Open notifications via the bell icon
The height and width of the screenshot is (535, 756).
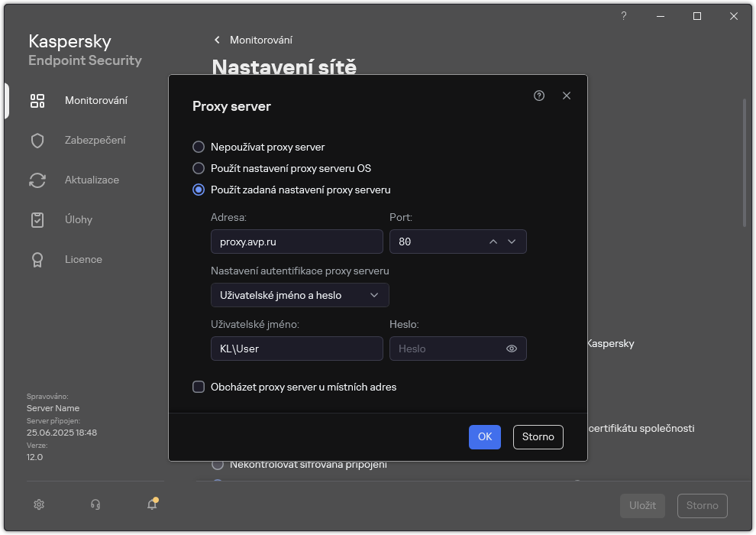[152, 504]
